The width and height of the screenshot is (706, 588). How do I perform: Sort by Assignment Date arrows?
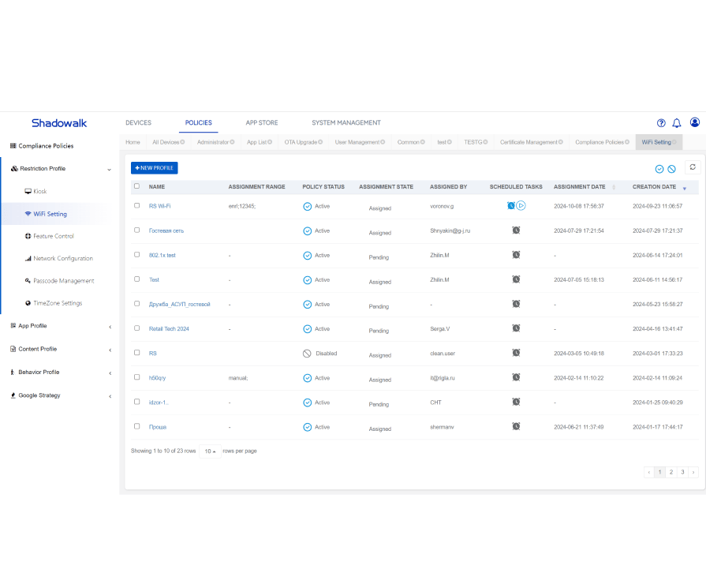click(614, 187)
